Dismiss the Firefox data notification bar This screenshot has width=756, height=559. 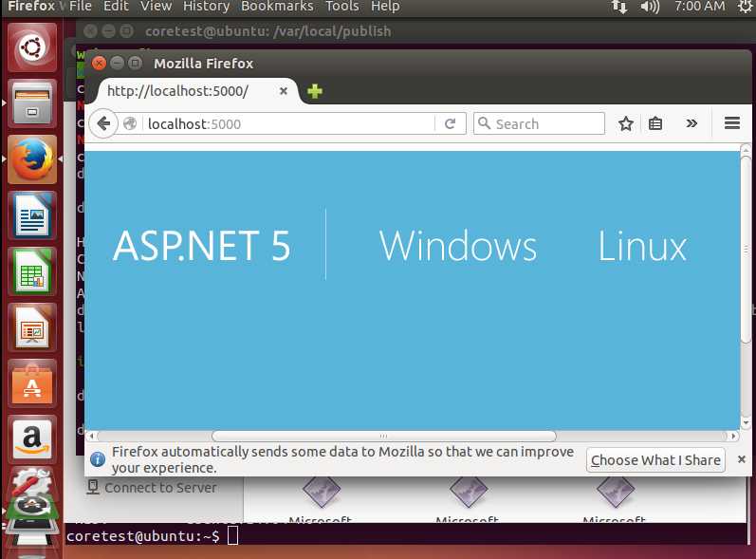point(742,459)
